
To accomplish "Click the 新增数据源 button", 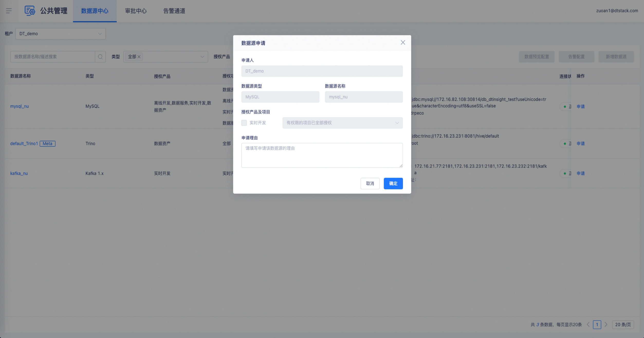I will coord(616,57).
